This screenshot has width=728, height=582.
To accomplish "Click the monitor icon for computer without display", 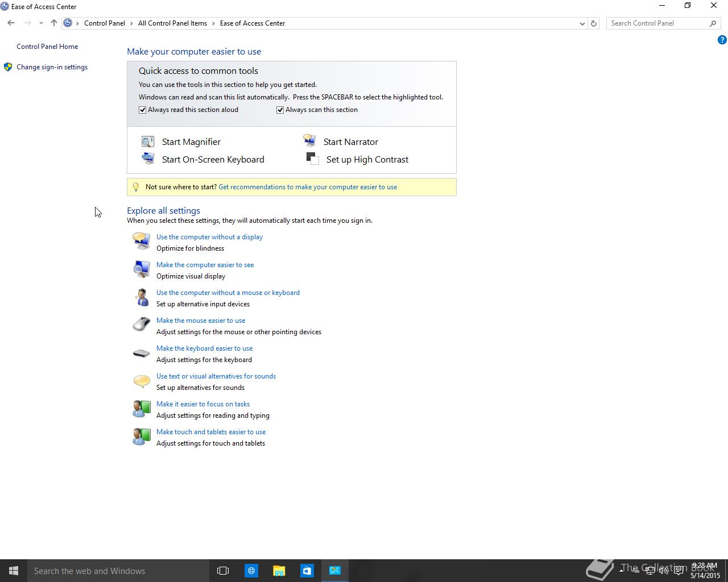I will click(142, 241).
